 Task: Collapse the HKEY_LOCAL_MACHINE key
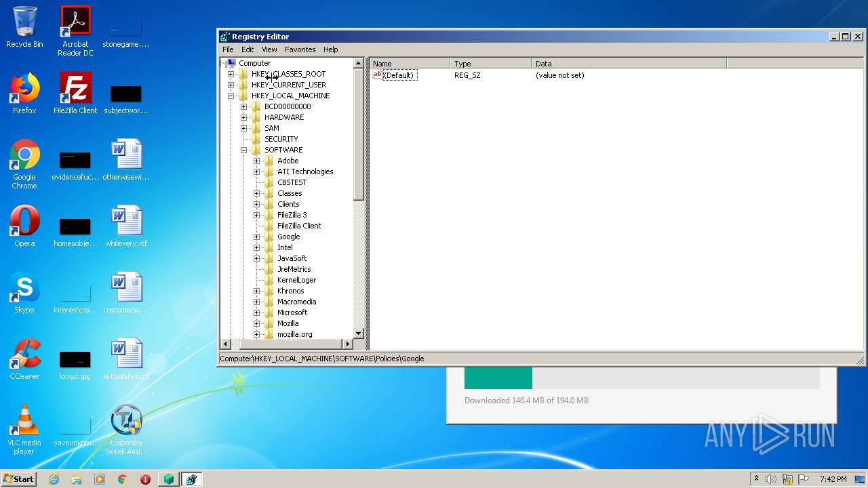pos(231,96)
